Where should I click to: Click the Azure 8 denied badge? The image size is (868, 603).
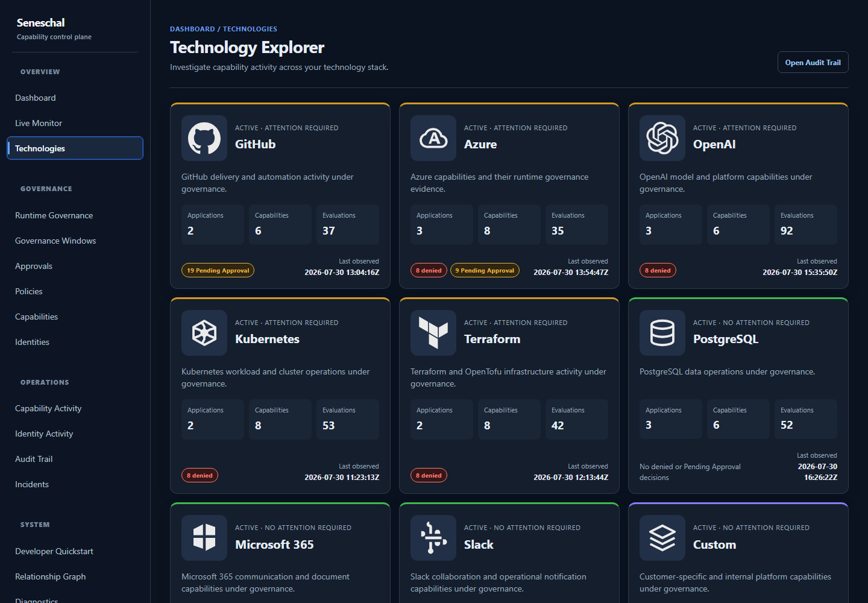click(429, 270)
